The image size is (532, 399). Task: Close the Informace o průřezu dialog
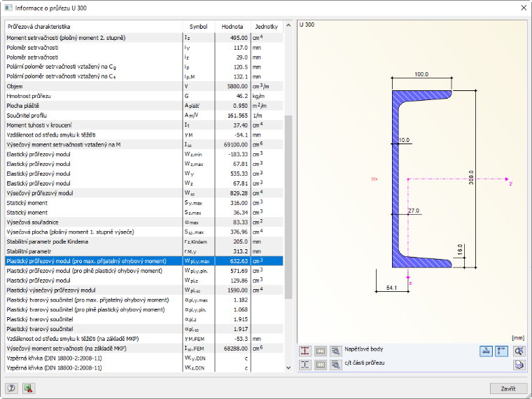click(x=524, y=8)
